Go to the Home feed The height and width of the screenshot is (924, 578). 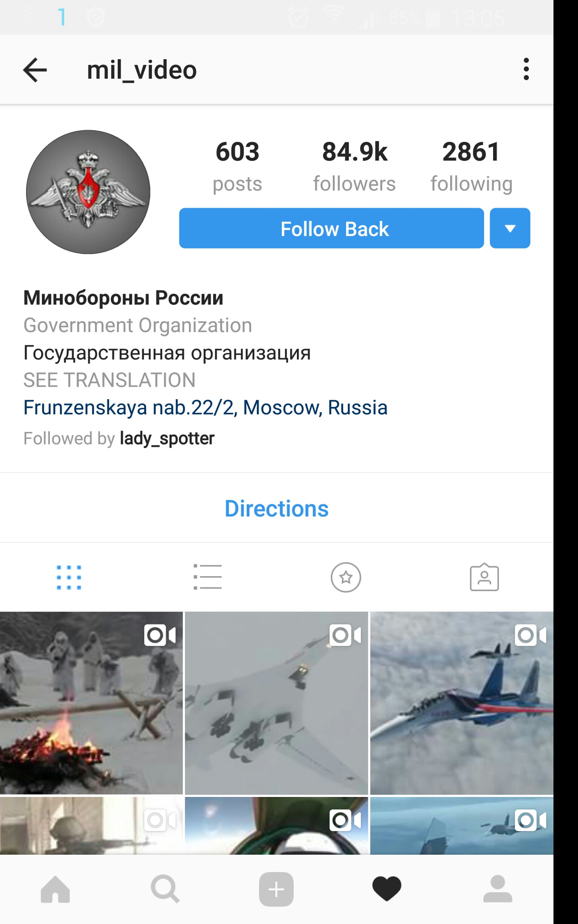[55, 889]
